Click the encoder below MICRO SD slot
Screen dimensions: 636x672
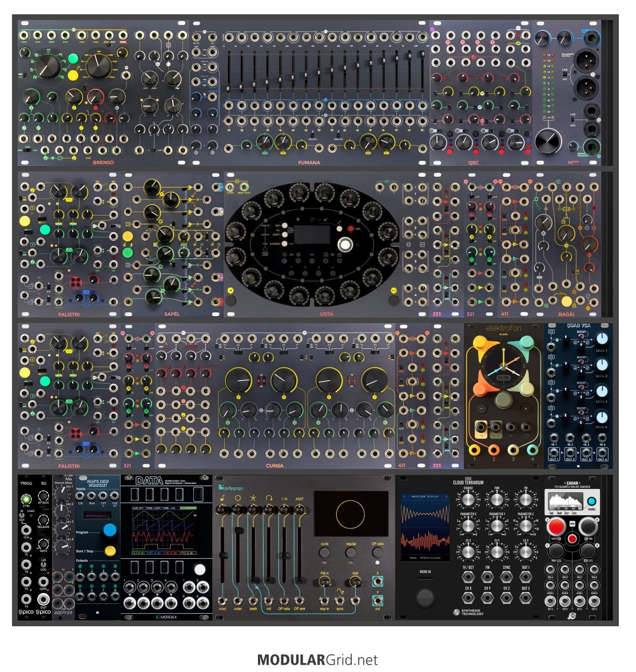point(425,598)
